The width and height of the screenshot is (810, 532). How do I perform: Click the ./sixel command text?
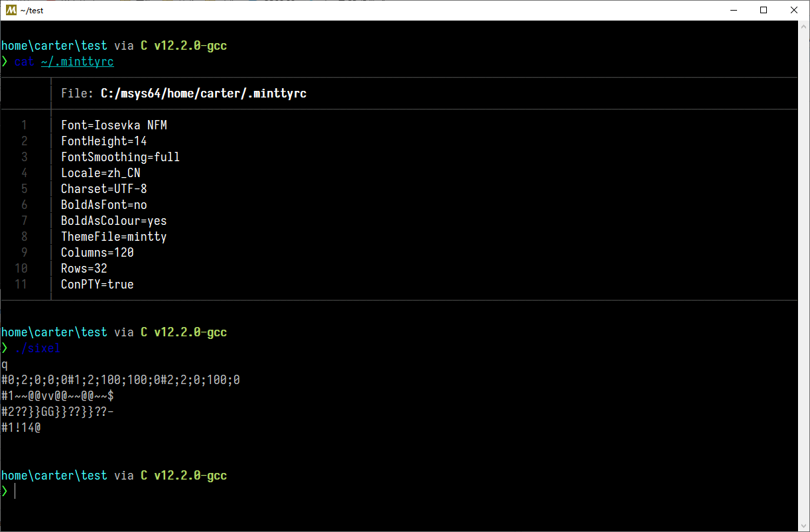(37, 348)
